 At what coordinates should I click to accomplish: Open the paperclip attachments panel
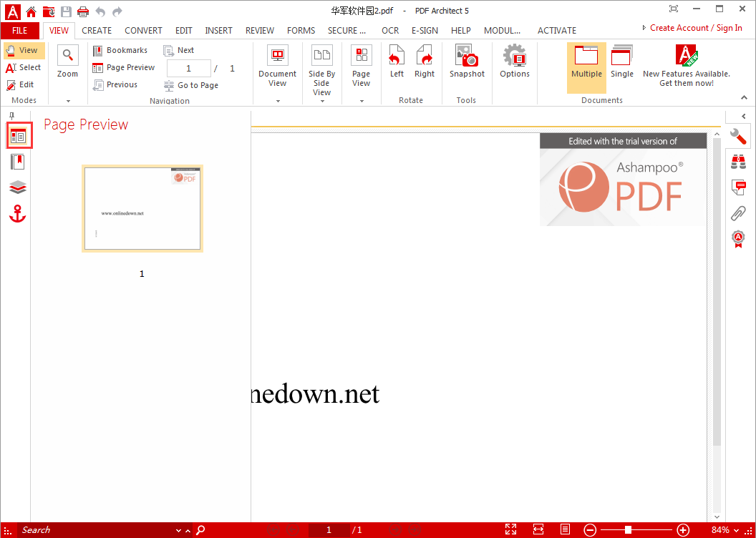point(738,212)
